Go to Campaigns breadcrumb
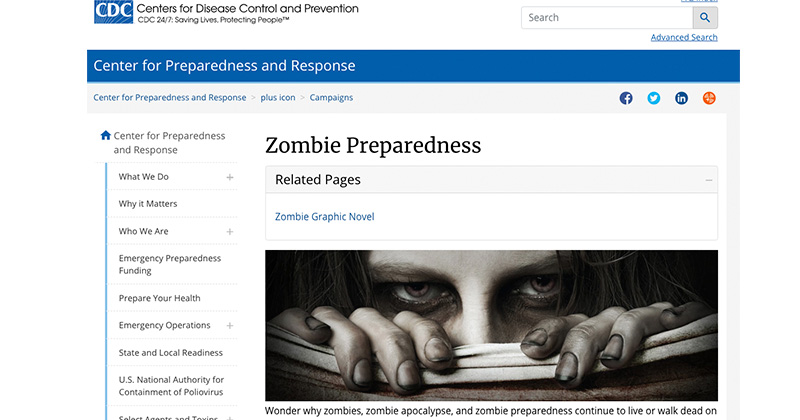800x420 pixels. tap(331, 98)
